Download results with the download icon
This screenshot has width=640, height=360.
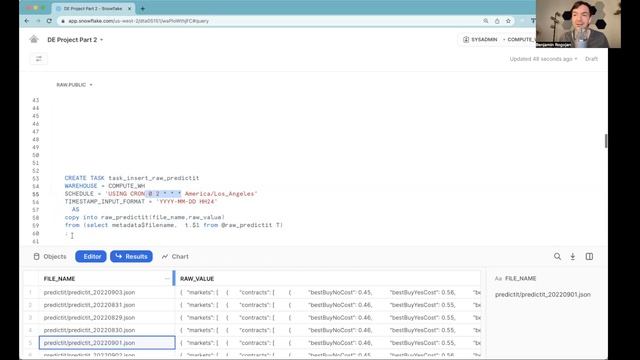(573, 256)
